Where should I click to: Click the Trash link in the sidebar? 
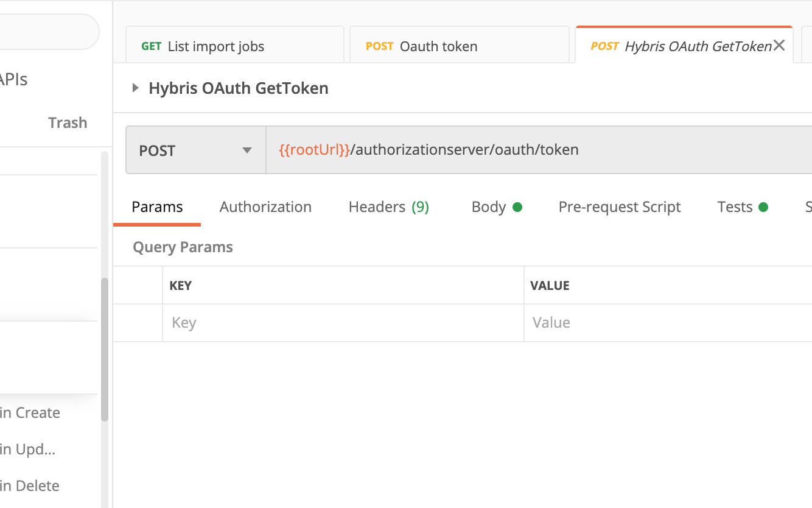click(x=68, y=122)
